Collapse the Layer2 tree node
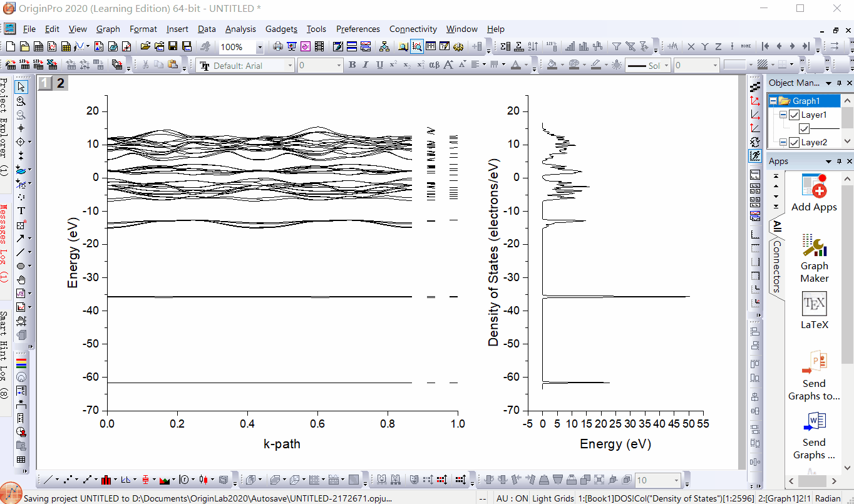The height and width of the screenshot is (504, 854). pyautogui.click(x=783, y=143)
